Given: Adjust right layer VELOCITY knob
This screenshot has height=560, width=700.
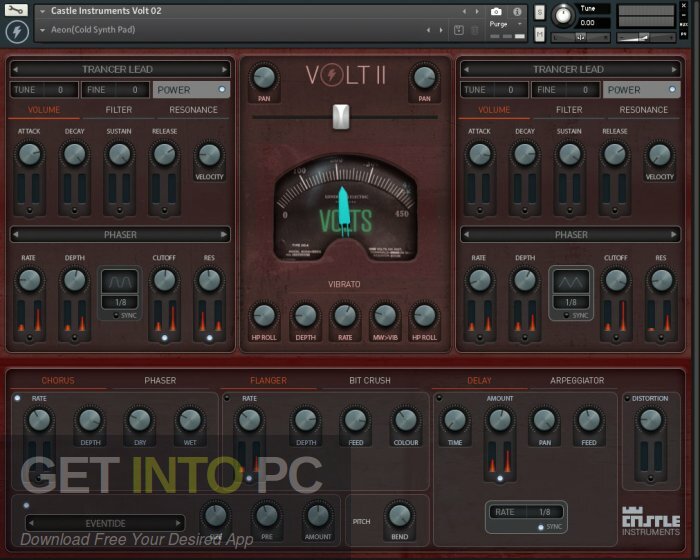Looking at the screenshot, I should 659,155.
